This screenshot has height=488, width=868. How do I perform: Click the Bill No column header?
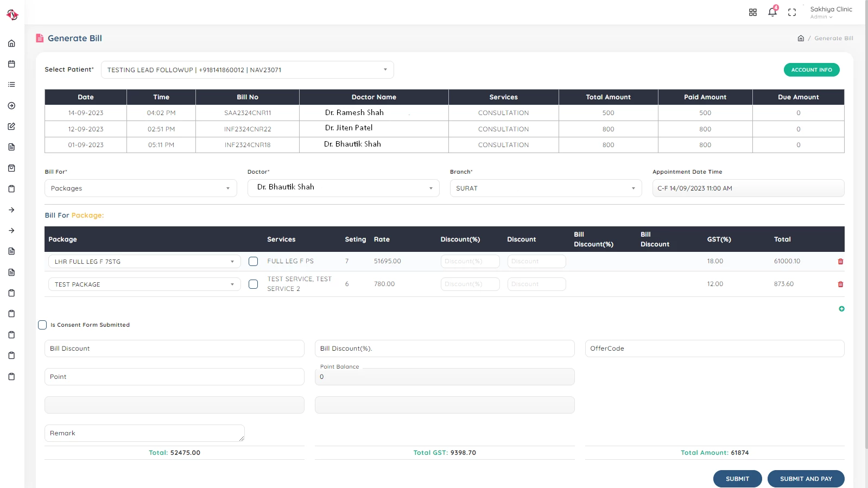[248, 97]
